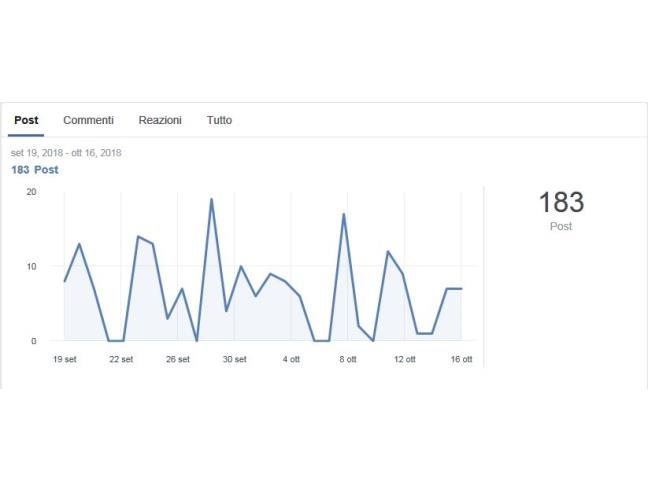Click the '16 ott' x-axis label
The image size is (648, 492).
pyautogui.click(x=460, y=359)
